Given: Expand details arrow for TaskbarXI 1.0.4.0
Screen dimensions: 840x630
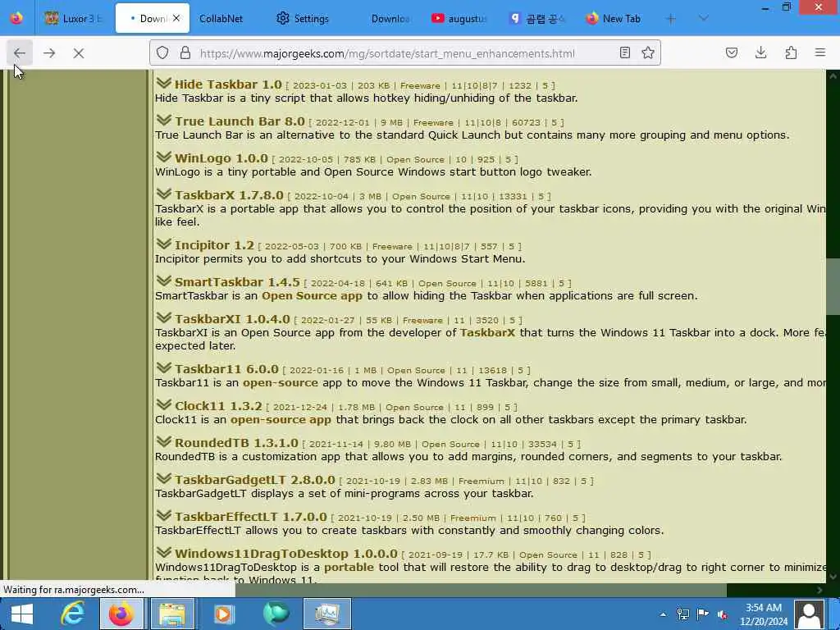Looking at the screenshot, I should pyautogui.click(x=163, y=317).
